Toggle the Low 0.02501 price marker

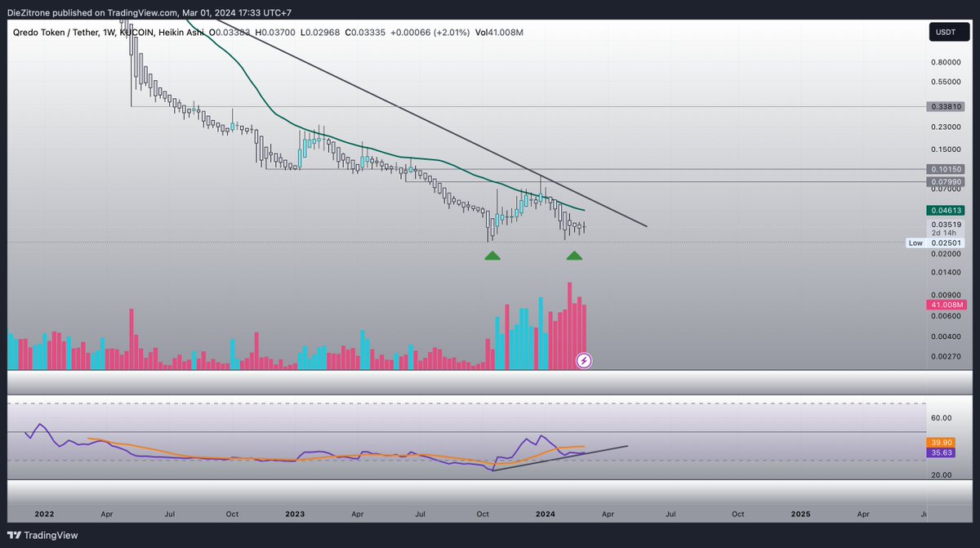click(x=935, y=243)
